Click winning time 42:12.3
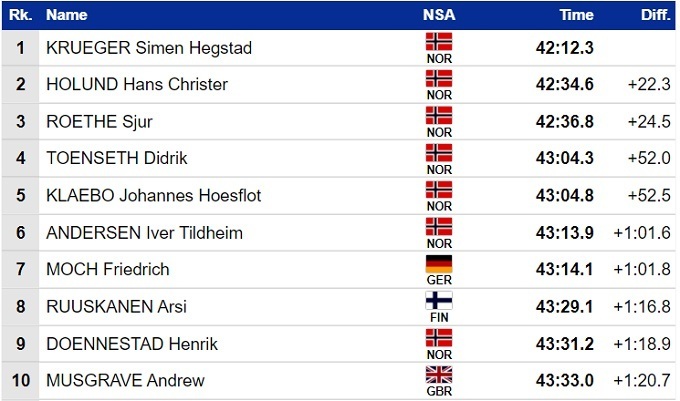The width and height of the screenshot is (680, 401). pyautogui.click(x=564, y=48)
